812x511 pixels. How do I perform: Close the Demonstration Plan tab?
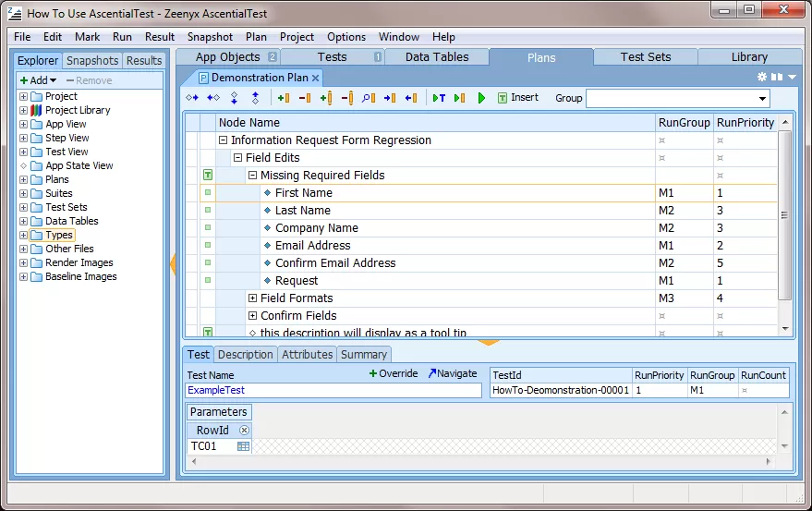click(x=315, y=78)
